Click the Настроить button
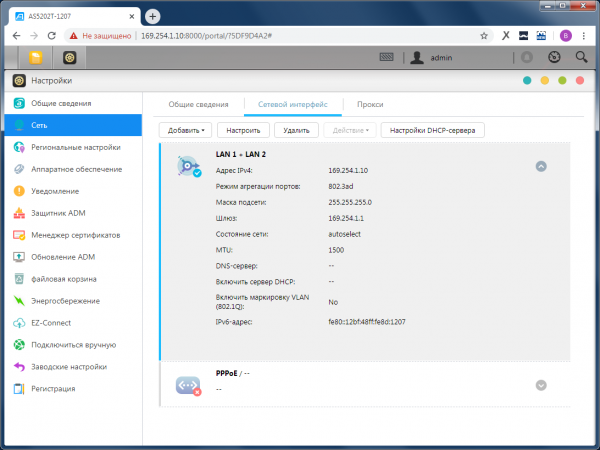The width and height of the screenshot is (600, 450). click(x=242, y=130)
